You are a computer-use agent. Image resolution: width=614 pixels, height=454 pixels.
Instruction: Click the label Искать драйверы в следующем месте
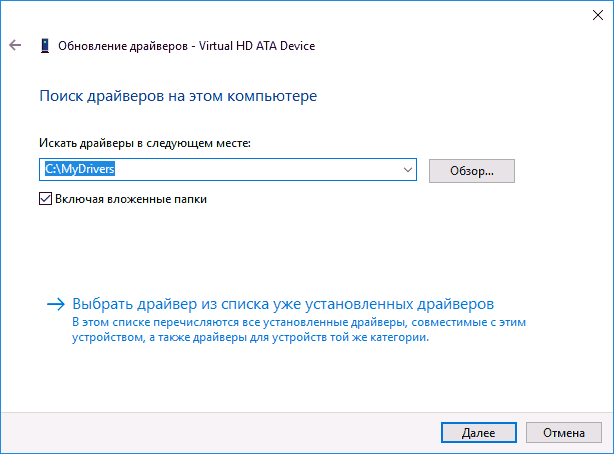(x=145, y=143)
